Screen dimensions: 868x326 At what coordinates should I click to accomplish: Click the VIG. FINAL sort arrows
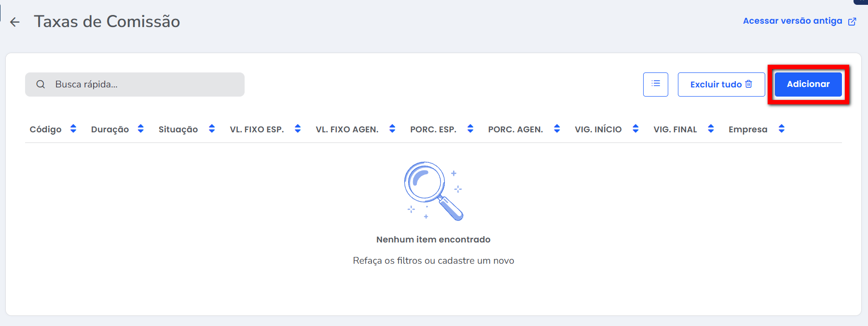[x=711, y=128]
